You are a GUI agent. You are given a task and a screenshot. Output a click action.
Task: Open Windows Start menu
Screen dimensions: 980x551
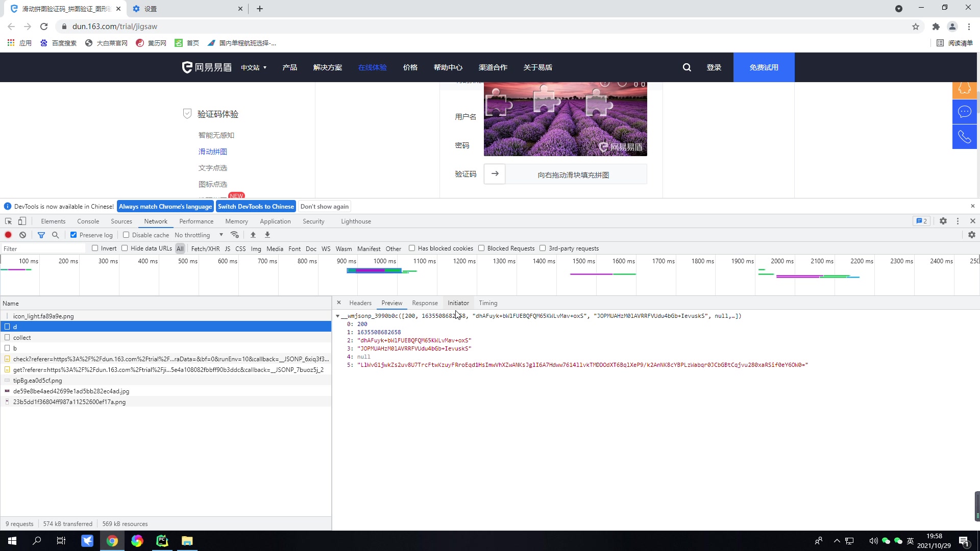tap(12, 541)
